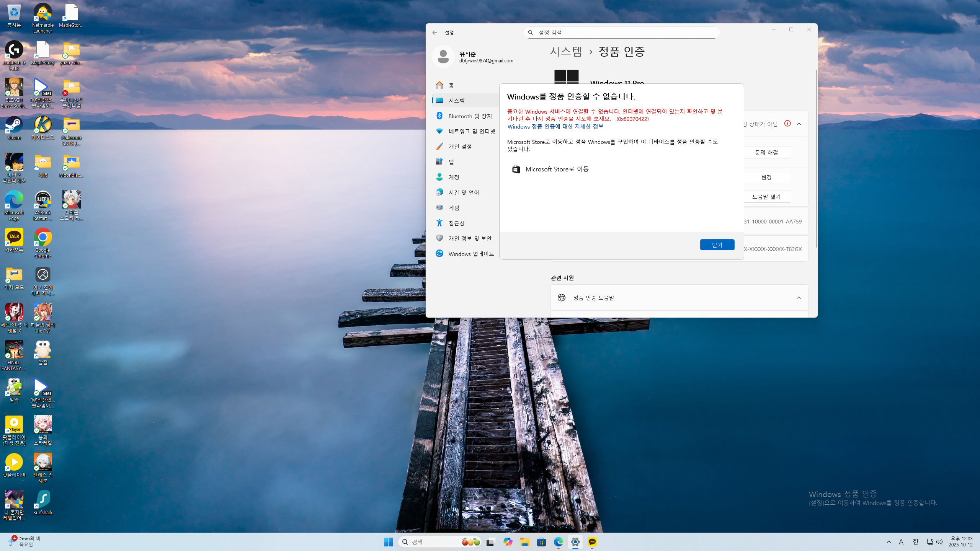Click the 문제 해결 button

tap(766, 152)
